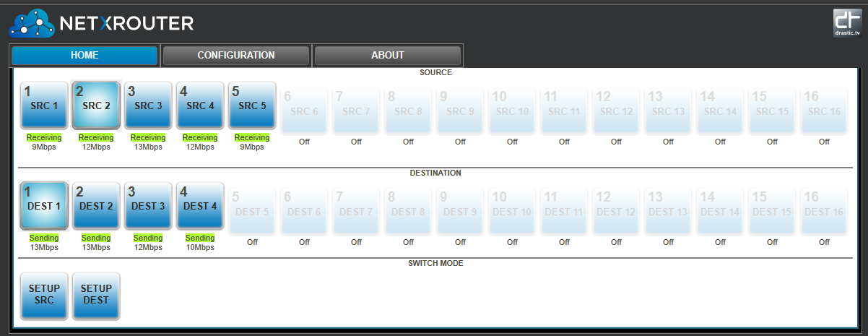This screenshot has height=336, width=868.
Task: Click disabled source SRC 9
Action: click(x=460, y=111)
